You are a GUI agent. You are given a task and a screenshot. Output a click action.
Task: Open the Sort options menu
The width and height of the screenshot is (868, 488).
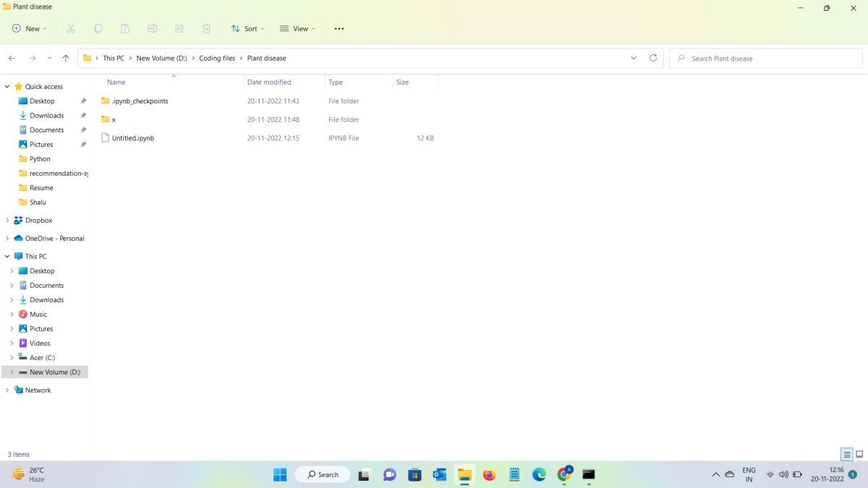click(x=247, y=29)
